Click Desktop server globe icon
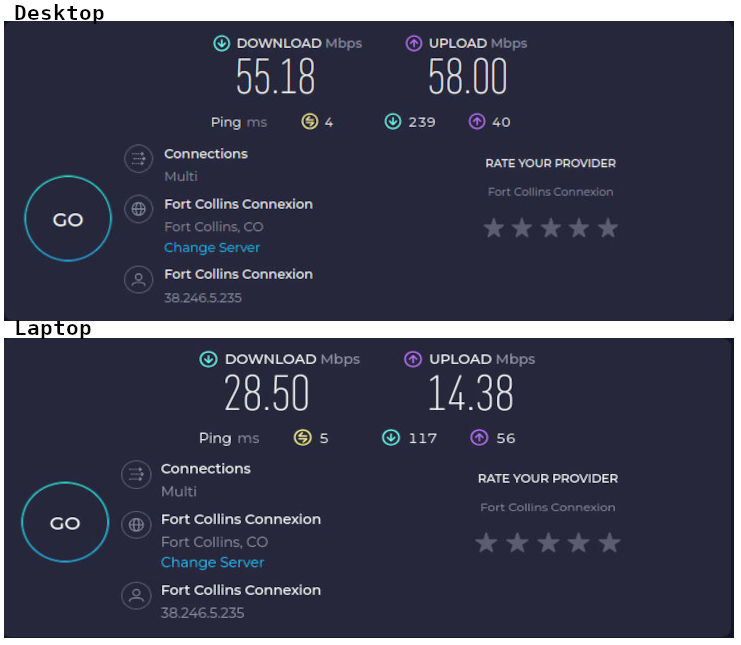 coord(138,209)
